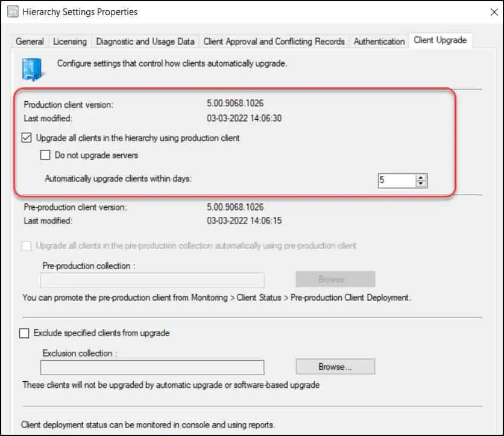Viewport: 504px width, 436px height.
Task: Click production version 5.00.9068.1026 with 14:06:30
Action: 235,103
